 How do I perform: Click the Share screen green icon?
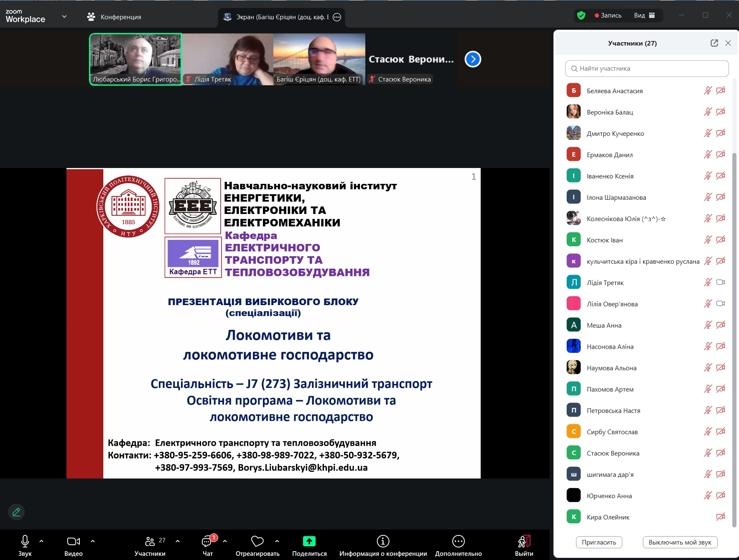[309, 542]
